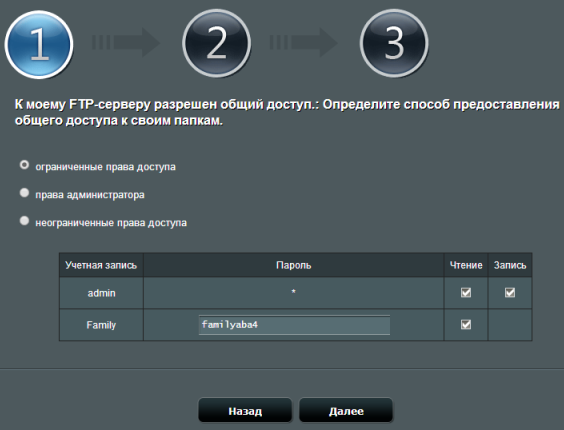Click the Пароль column header
The height and width of the screenshot is (430, 564).
(x=294, y=265)
